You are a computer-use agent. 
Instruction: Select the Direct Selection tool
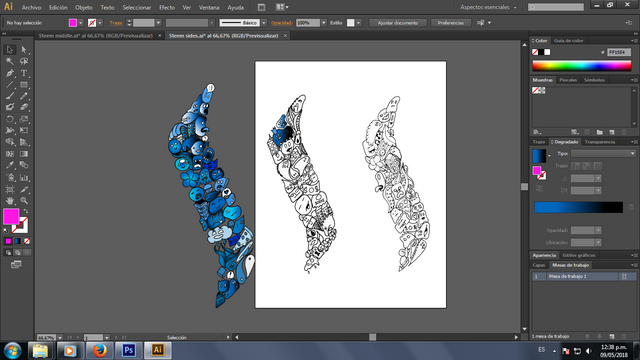(x=24, y=50)
